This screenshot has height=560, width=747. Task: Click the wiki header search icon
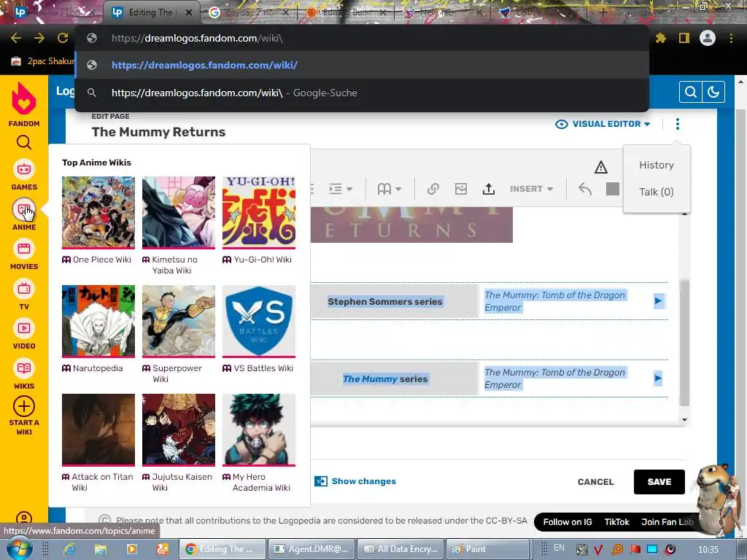click(x=690, y=92)
